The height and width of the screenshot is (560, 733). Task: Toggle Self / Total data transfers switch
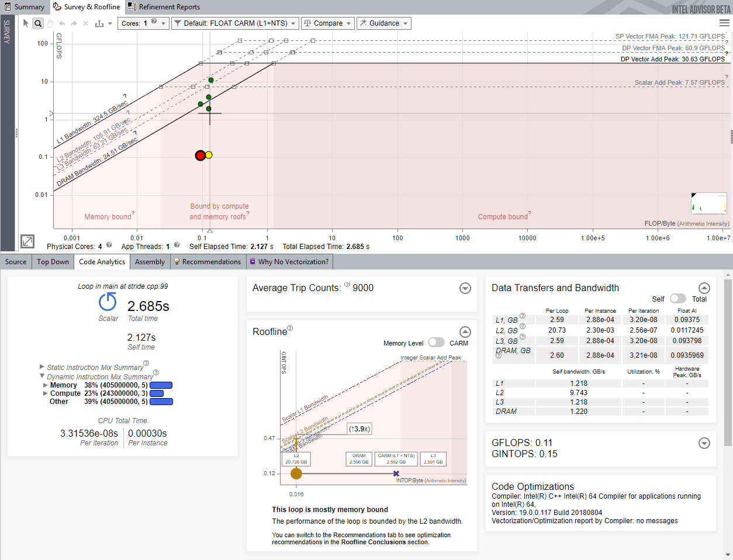(677, 299)
